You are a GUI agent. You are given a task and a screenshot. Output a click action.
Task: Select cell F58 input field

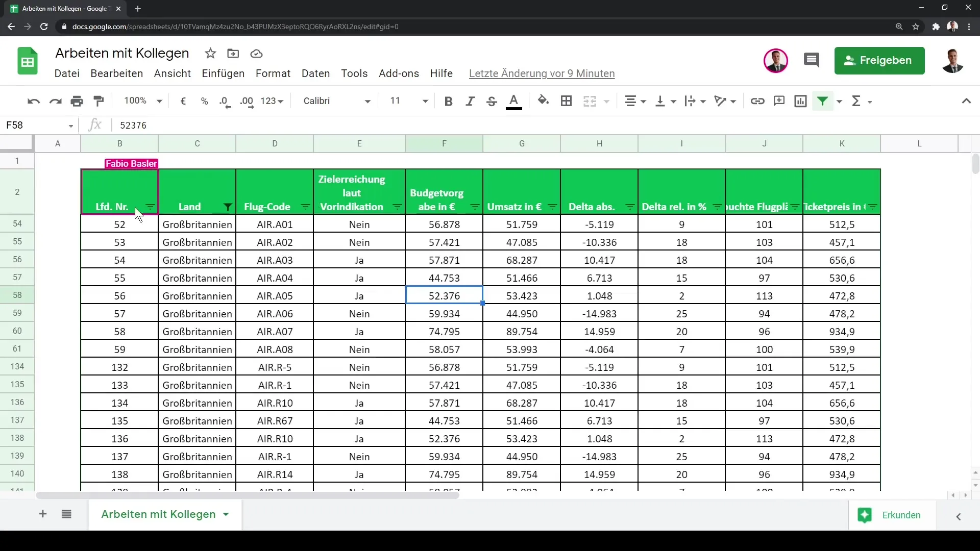click(x=444, y=296)
